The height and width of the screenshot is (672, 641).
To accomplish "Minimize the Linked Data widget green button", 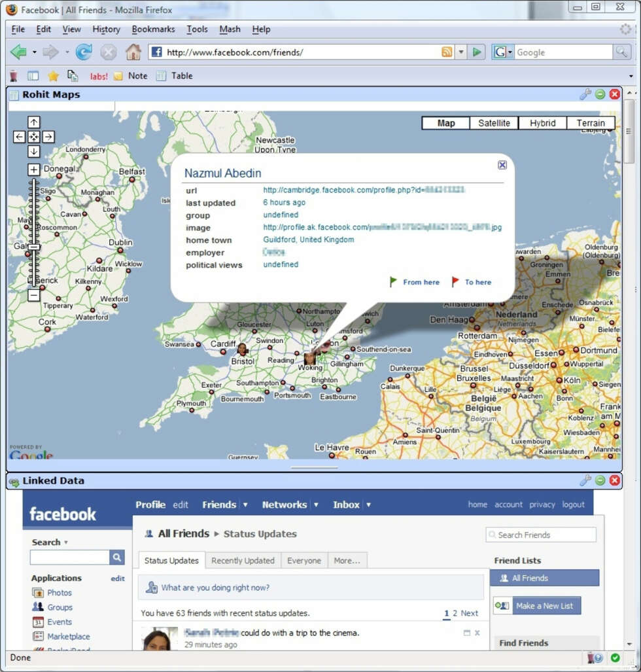I will 600,480.
